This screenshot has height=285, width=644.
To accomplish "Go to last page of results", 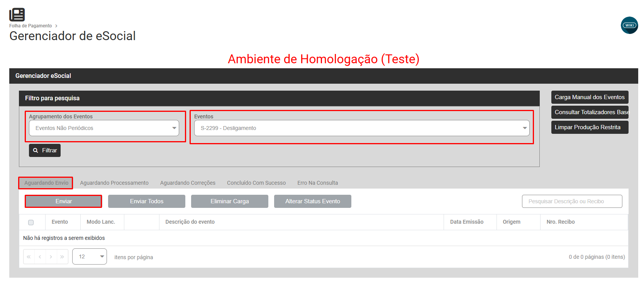I will [62, 257].
